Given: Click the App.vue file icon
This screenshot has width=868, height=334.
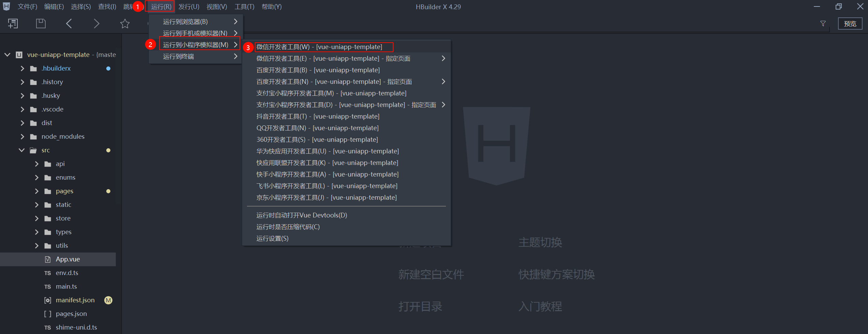Looking at the screenshot, I should click(x=48, y=259).
